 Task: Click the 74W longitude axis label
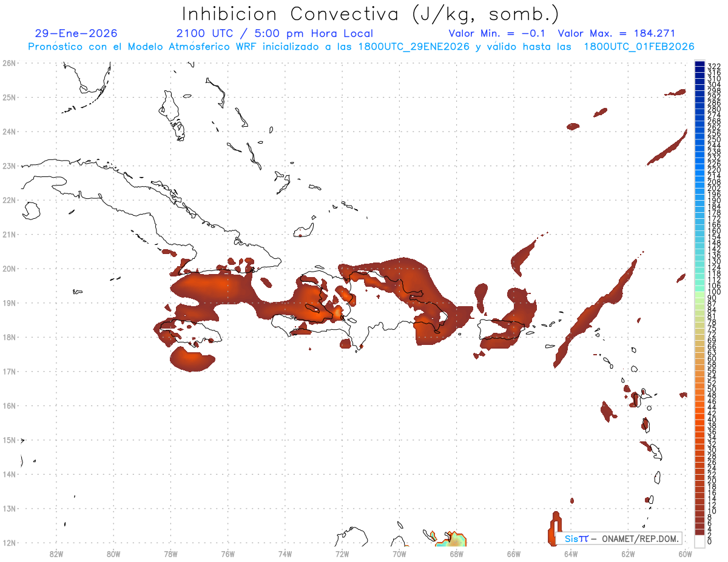(285, 554)
